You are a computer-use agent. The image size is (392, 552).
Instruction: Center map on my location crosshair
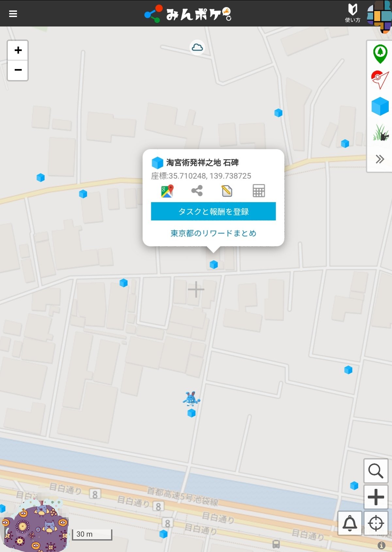click(376, 523)
